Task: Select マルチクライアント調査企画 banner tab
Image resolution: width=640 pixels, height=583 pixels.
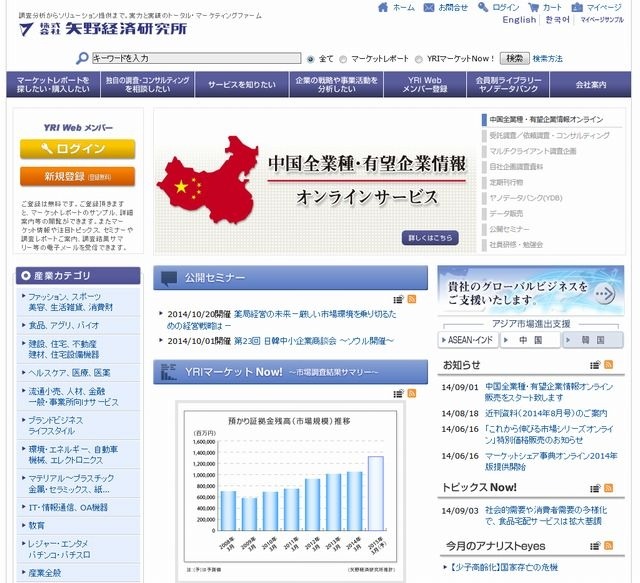Action: click(551, 151)
